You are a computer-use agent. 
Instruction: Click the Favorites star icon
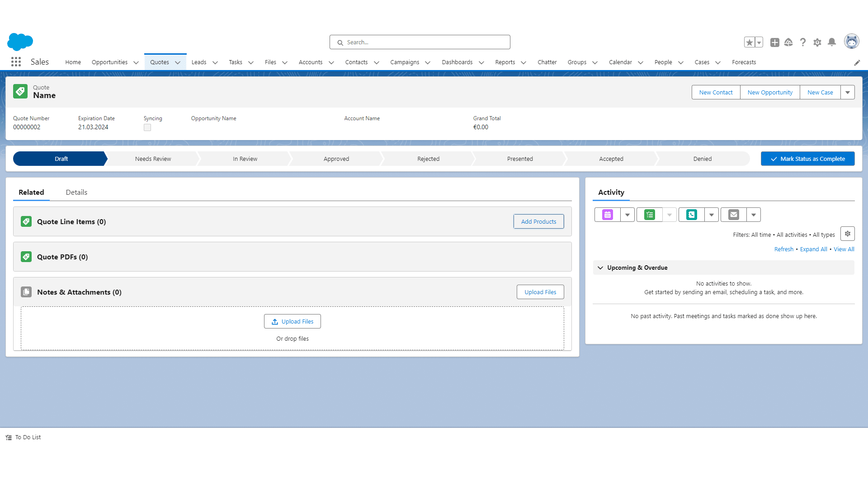point(750,42)
